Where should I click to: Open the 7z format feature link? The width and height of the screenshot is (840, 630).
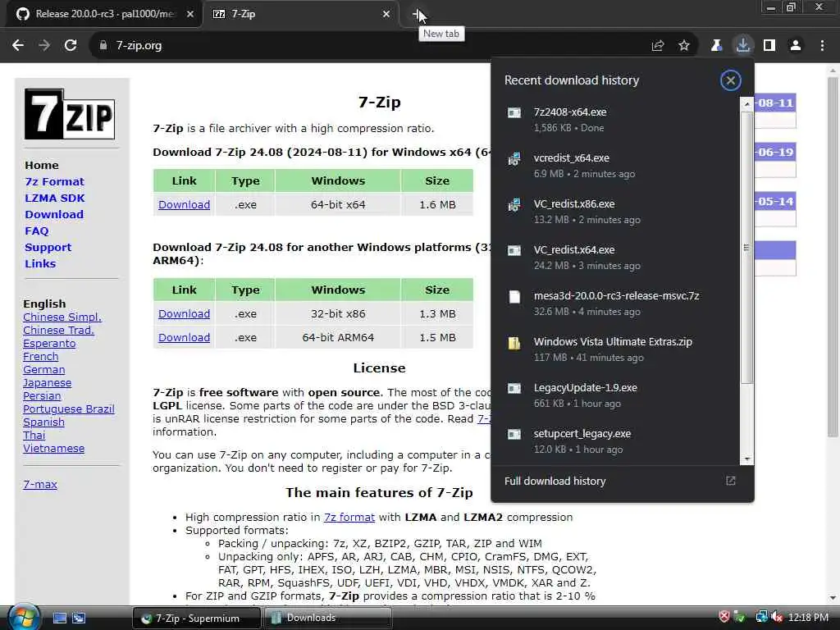[x=349, y=517]
